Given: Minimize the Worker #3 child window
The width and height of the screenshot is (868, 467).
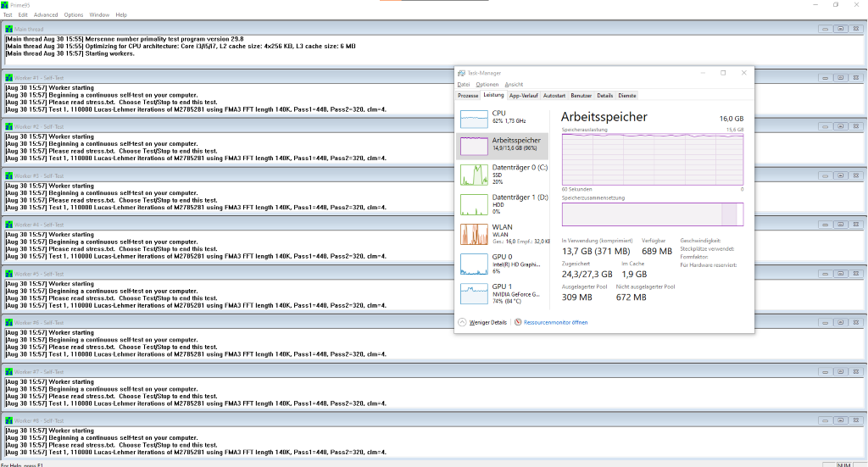Looking at the screenshot, I should [x=825, y=175].
